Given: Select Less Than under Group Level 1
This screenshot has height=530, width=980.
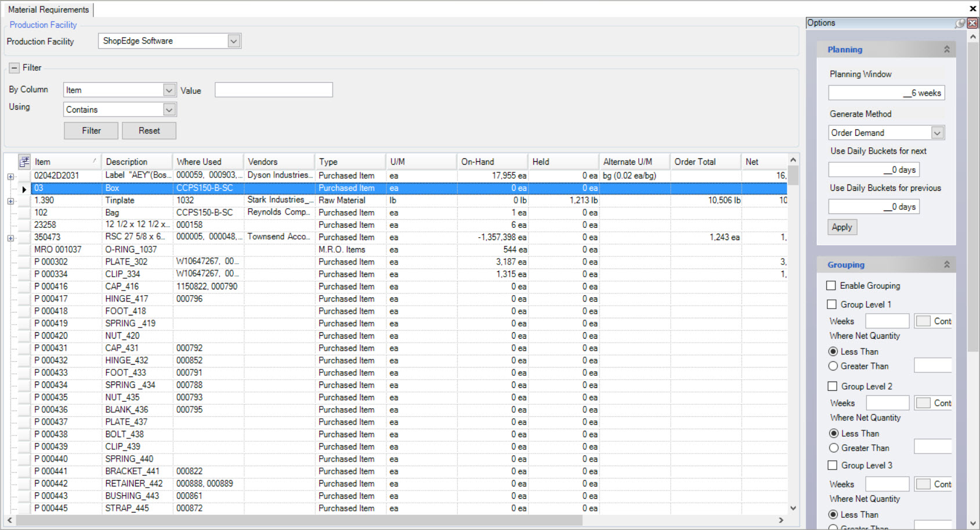Looking at the screenshot, I should click(x=833, y=351).
